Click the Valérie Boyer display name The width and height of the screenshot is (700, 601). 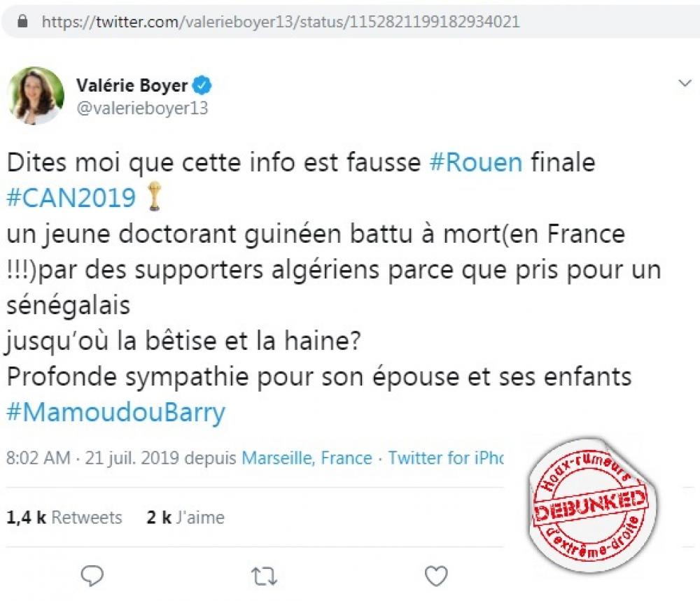tap(132, 85)
